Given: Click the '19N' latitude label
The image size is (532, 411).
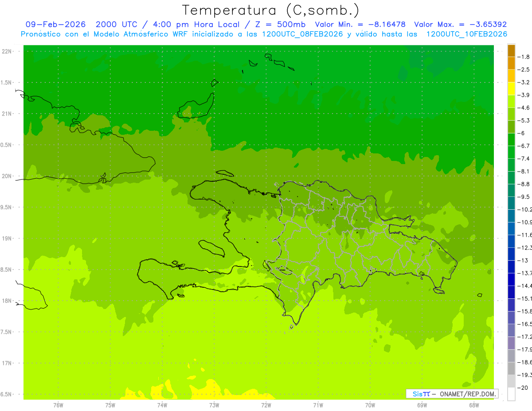Looking at the screenshot, I should 7,239.
